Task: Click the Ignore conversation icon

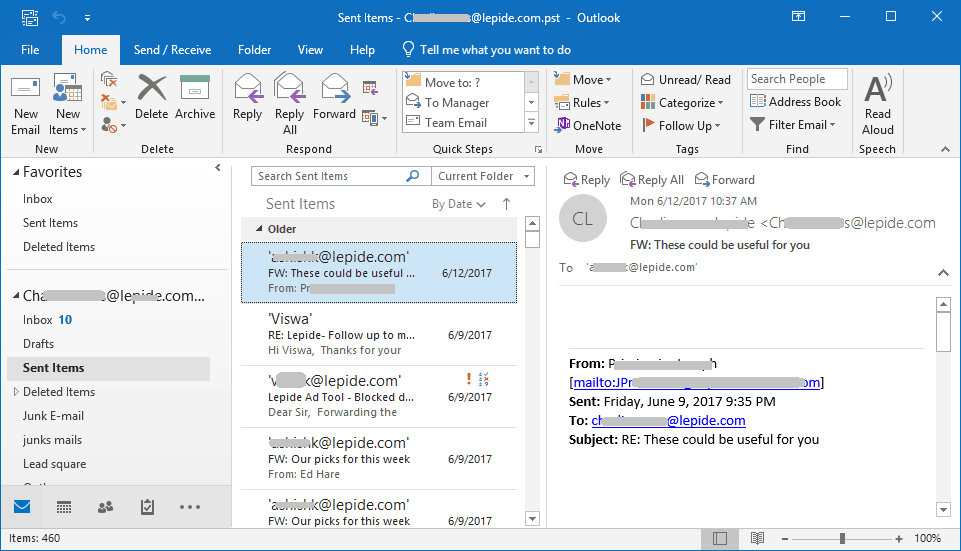Action: tap(108, 79)
